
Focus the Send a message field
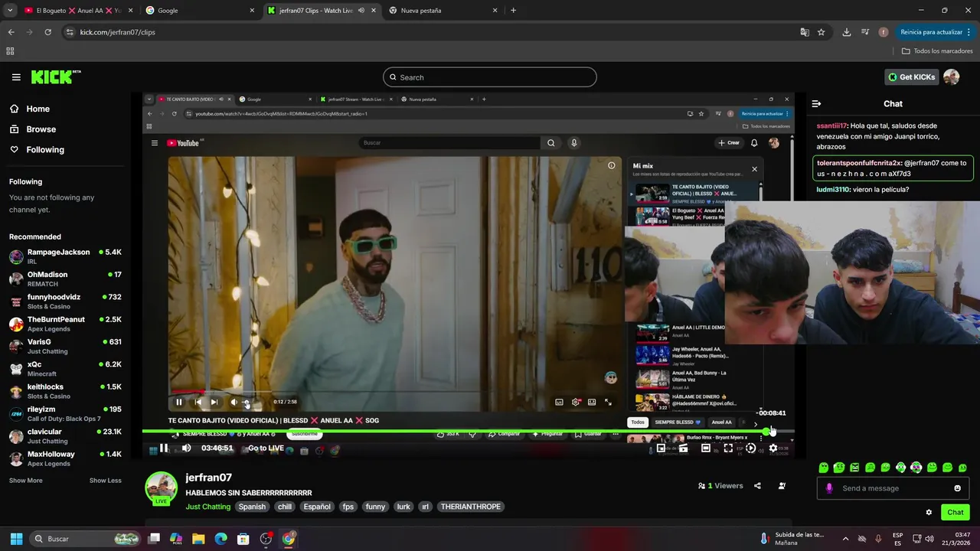point(893,488)
